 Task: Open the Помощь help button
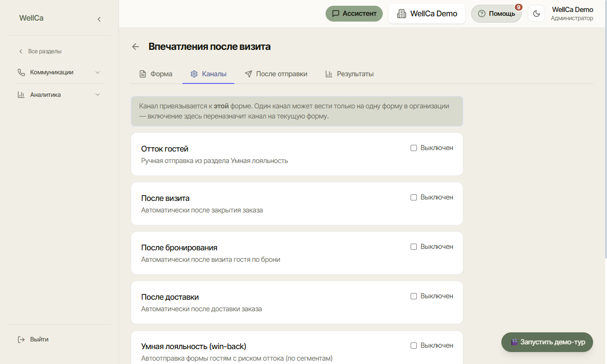(x=496, y=13)
